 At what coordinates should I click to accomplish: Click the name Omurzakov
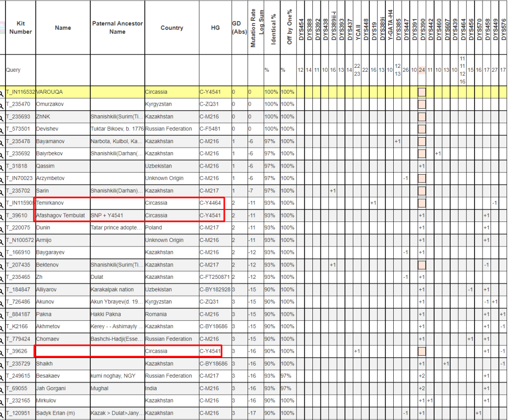50,104
